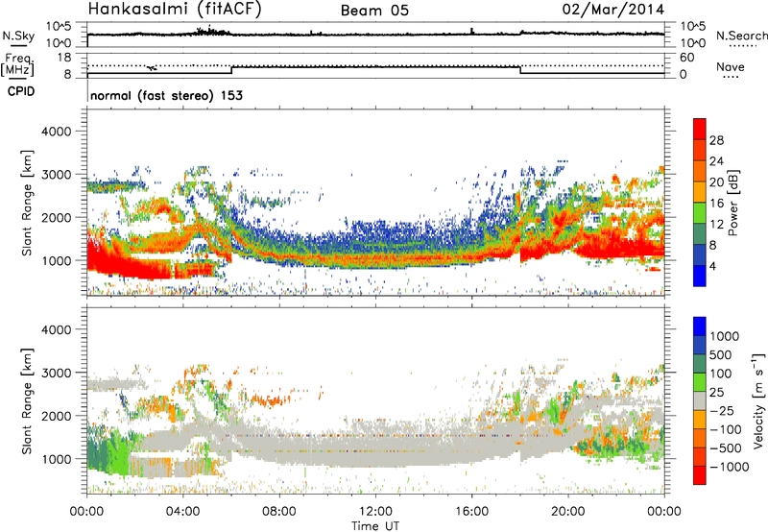Click the '18' tick on the frequency axis
768x532 pixels.
click(x=63, y=58)
